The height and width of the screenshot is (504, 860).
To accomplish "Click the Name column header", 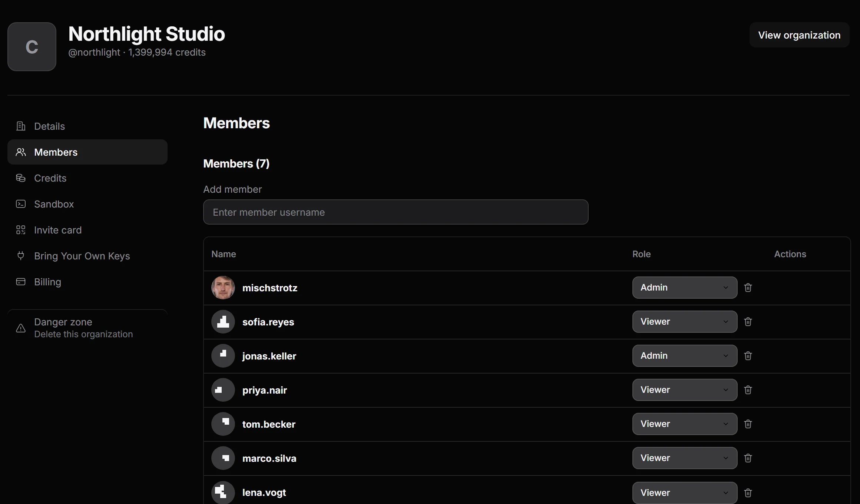I will [x=224, y=254].
